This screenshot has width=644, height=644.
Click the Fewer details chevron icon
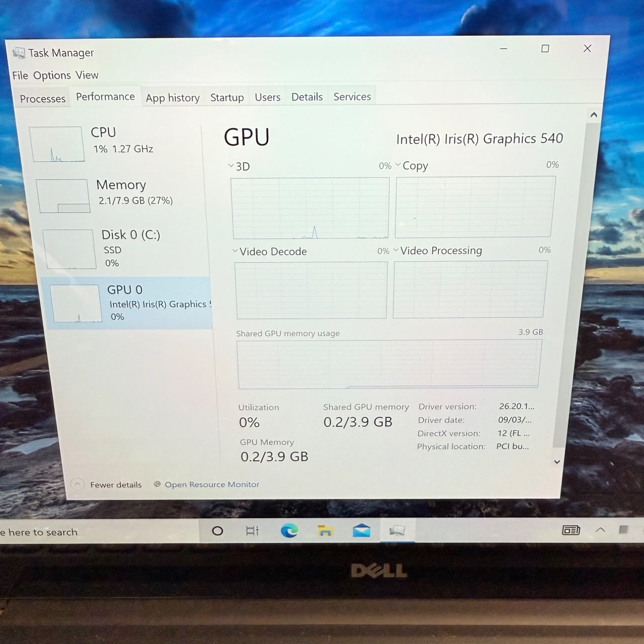(x=78, y=485)
